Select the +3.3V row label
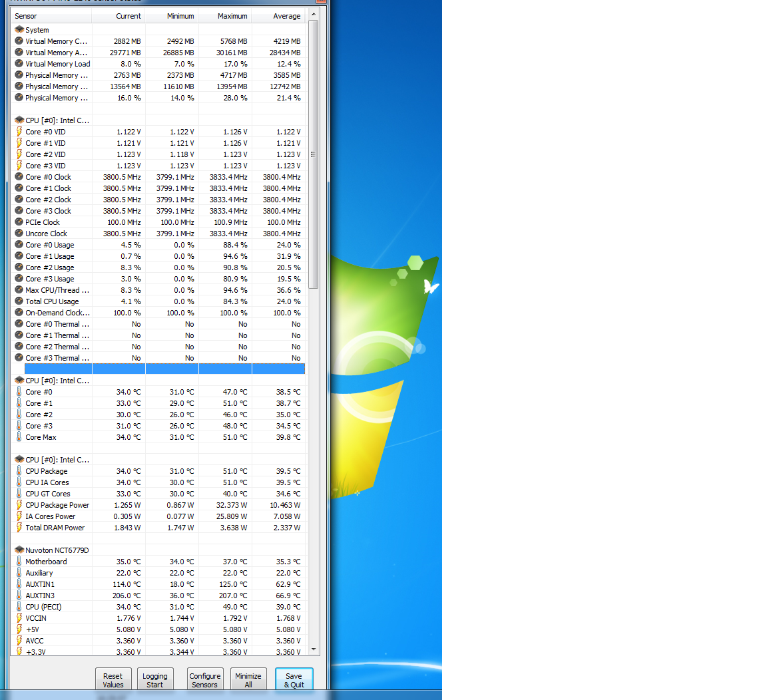Image resolution: width=767 pixels, height=700 pixels. (36, 651)
